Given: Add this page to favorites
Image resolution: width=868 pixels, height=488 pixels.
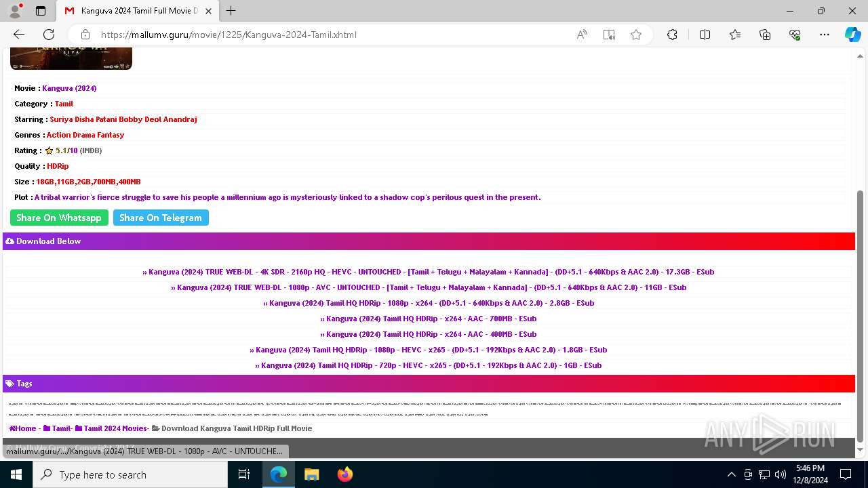Looking at the screenshot, I should 636,35.
